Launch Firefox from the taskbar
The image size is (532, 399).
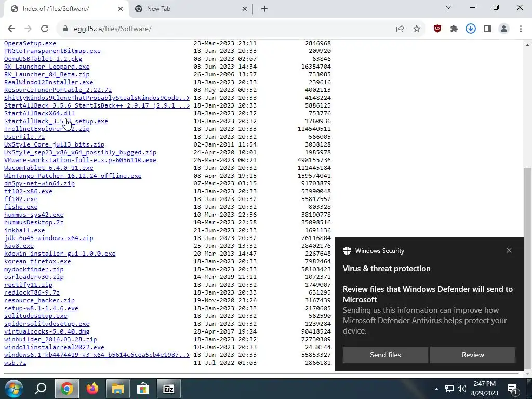pyautogui.click(x=92, y=389)
